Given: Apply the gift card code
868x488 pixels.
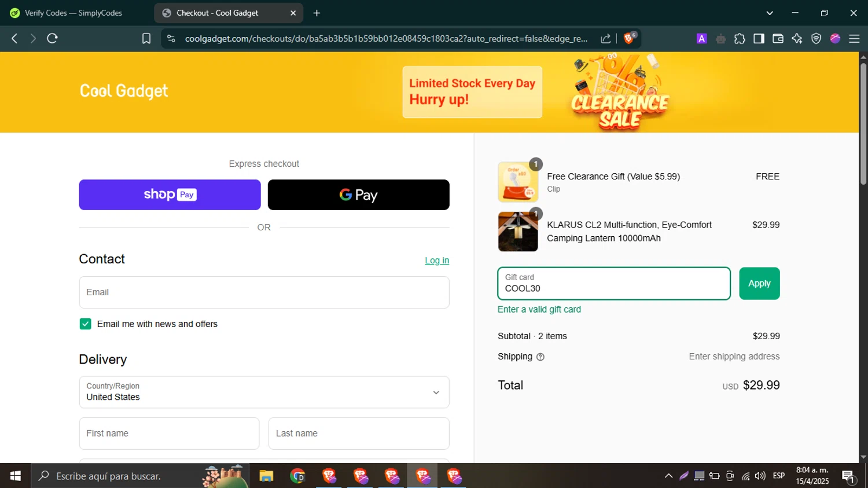Looking at the screenshot, I should click(759, 284).
